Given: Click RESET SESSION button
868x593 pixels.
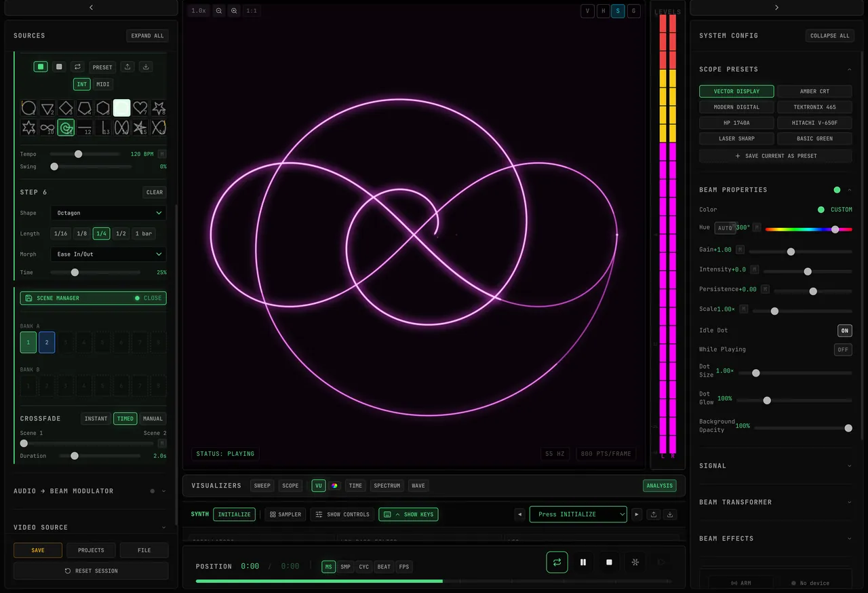Looking at the screenshot, I should pos(91,571).
